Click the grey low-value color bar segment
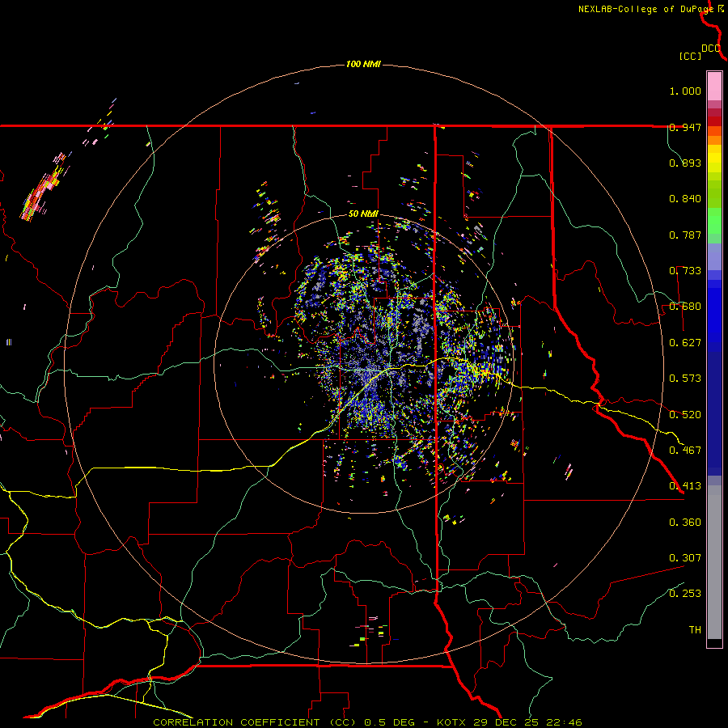Viewport: 728px width, 728px height. (714, 562)
